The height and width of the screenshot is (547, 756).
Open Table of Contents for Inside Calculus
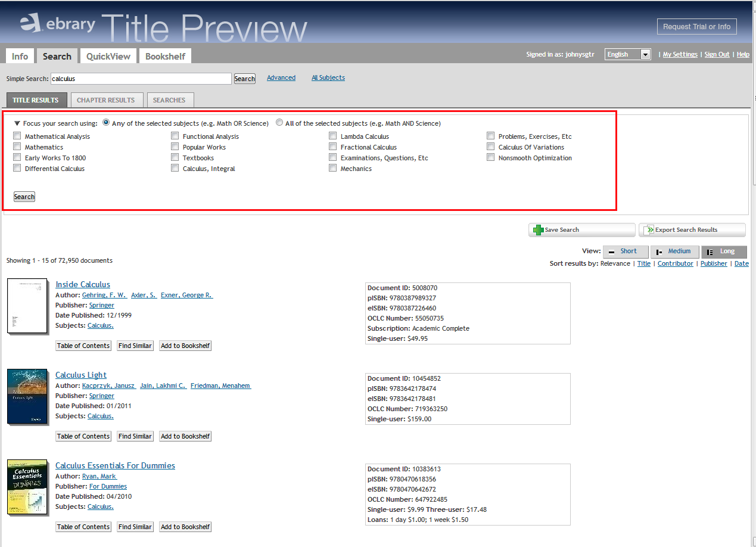[x=83, y=346]
